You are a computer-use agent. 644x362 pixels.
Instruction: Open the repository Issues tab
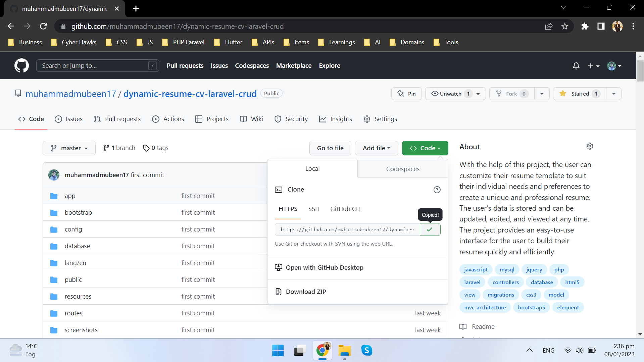[x=68, y=119]
